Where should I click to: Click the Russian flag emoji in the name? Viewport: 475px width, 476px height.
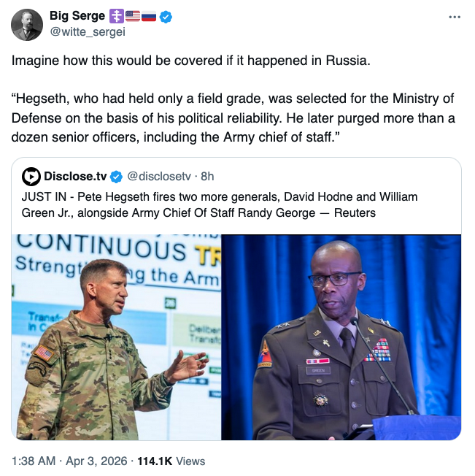149,16
